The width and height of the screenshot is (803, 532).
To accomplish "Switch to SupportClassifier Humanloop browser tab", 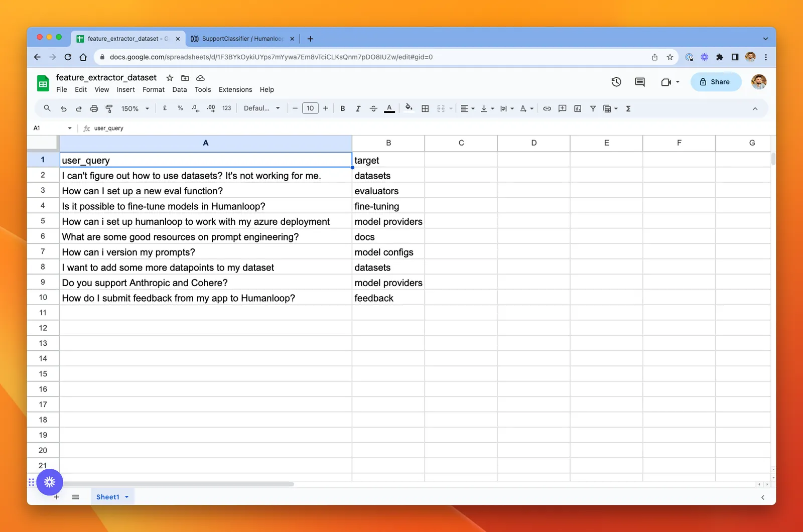I will coord(242,39).
